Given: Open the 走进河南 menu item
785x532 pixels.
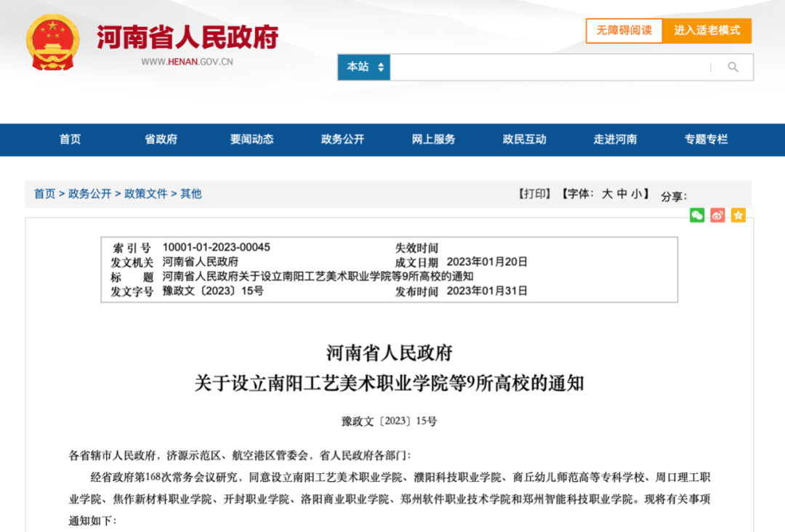Looking at the screenshot, I should point(615,140).
